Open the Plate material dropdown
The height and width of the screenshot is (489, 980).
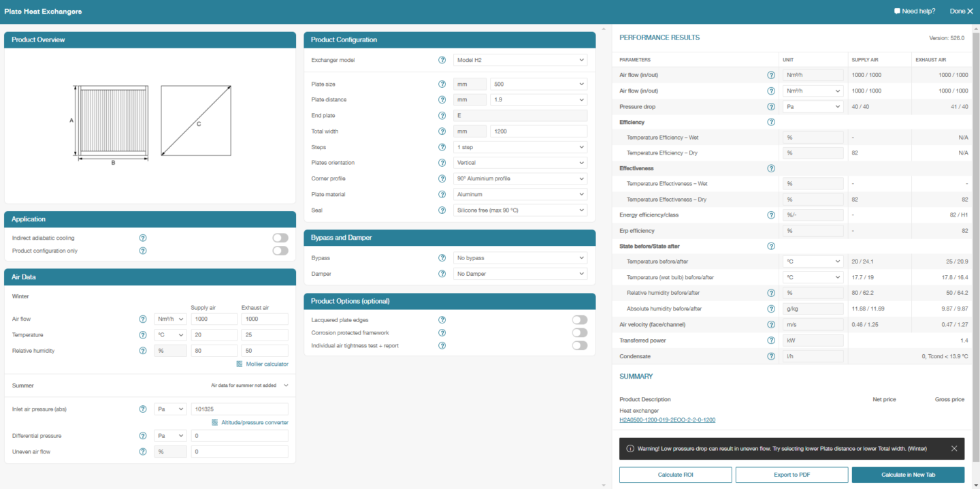pyautogui.click(x=520, y=194)
